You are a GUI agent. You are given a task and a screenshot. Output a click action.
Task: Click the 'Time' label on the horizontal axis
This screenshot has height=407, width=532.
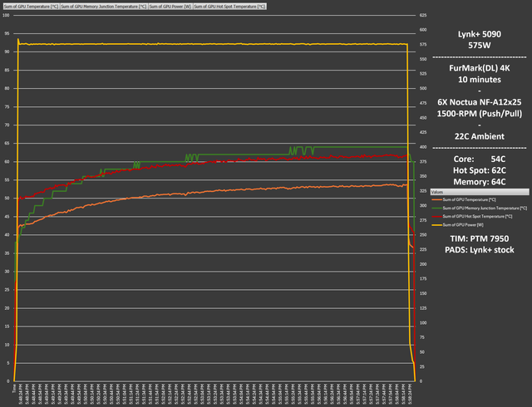click(x=15, y=389)
